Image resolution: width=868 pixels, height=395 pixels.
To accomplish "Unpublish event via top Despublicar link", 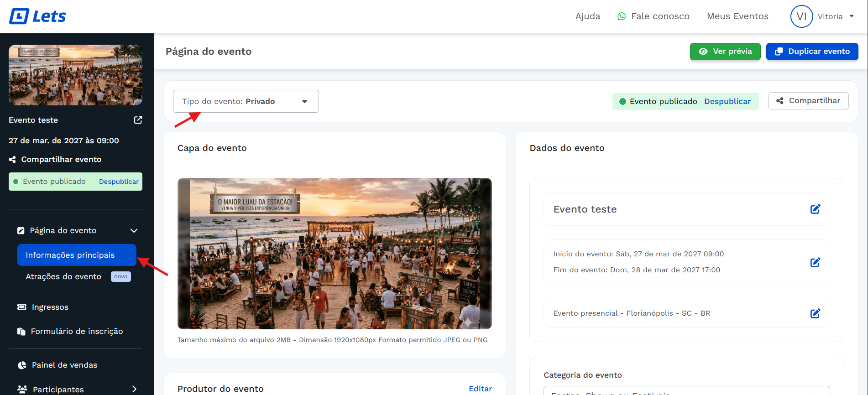I will tap(727, 101).
